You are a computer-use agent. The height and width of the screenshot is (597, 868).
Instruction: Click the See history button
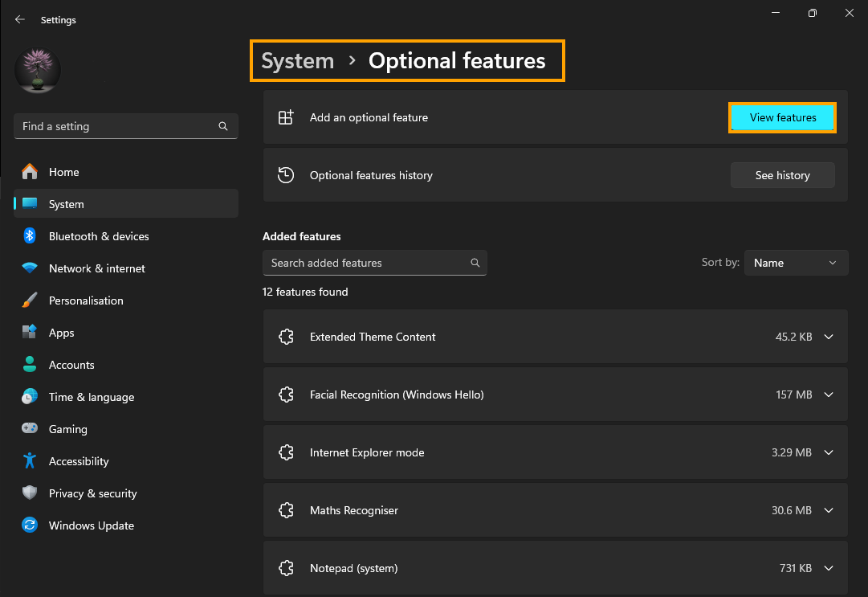(x=782, y=175)
